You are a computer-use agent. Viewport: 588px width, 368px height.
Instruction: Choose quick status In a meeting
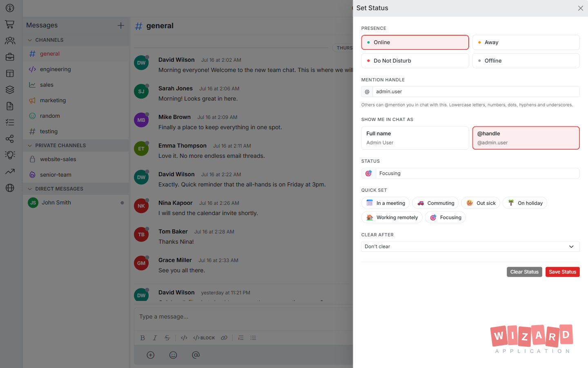point(385,203)
